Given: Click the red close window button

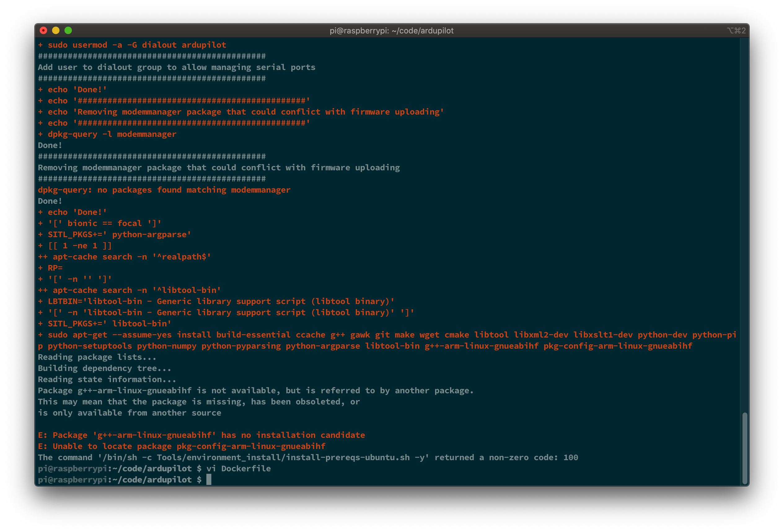Looking at the screenshot, I should (x=43, y=31).
